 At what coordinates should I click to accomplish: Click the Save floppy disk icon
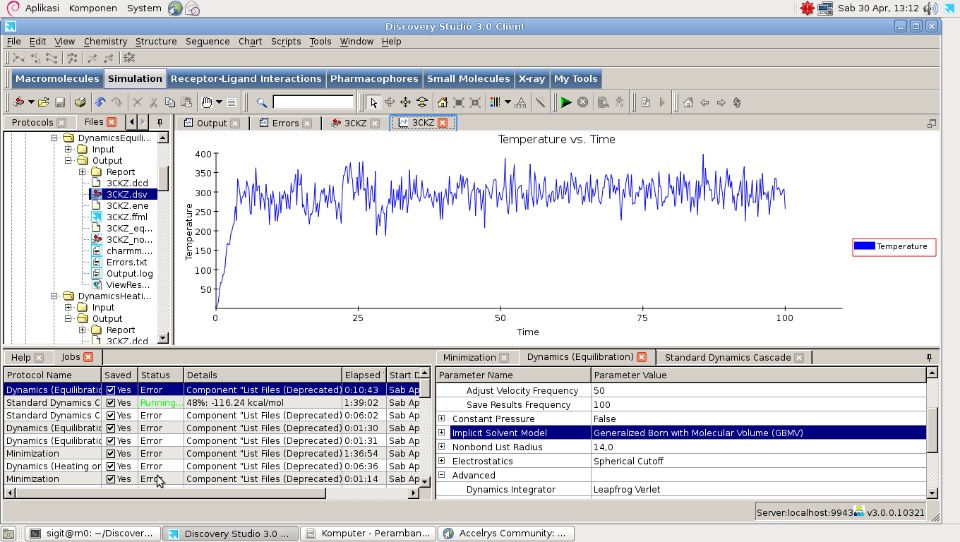pyautogui.click(x=60, y=102)
